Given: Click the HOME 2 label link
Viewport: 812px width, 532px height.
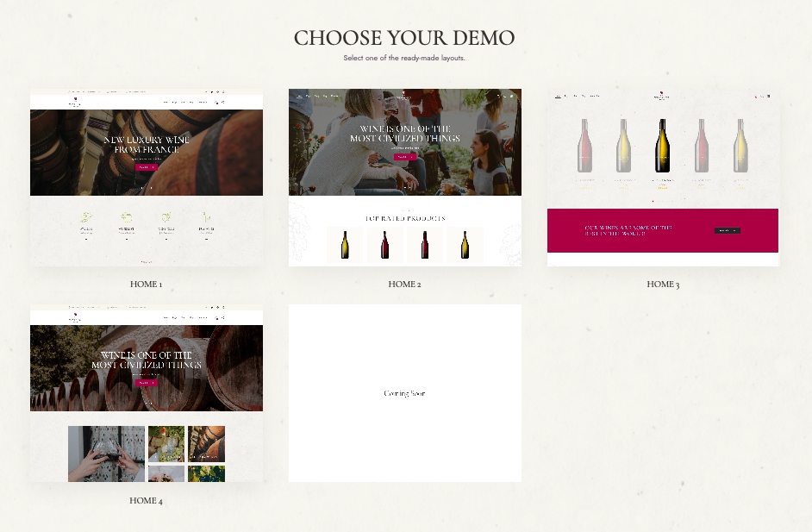Looking at the screenshot, I should tap(404, 284).
